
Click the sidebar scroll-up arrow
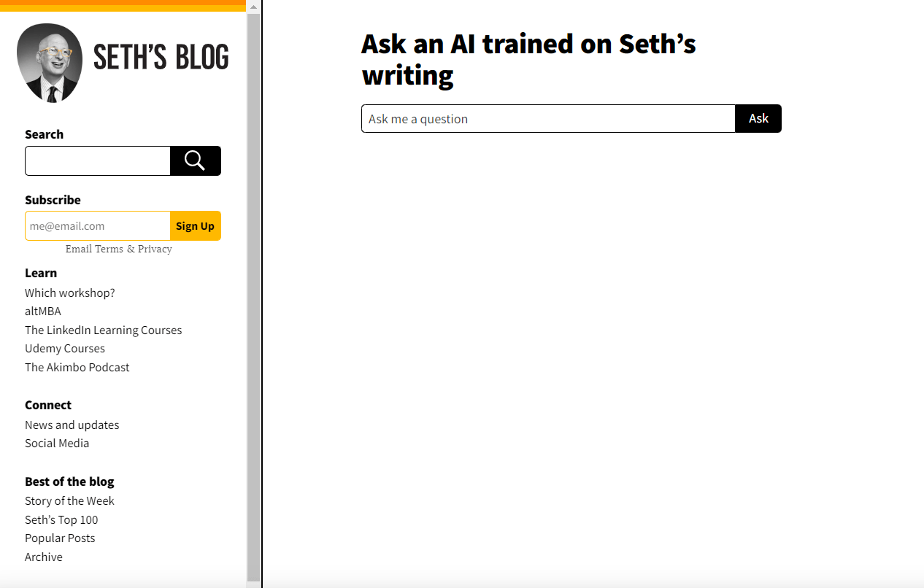(x=253, y=7)
